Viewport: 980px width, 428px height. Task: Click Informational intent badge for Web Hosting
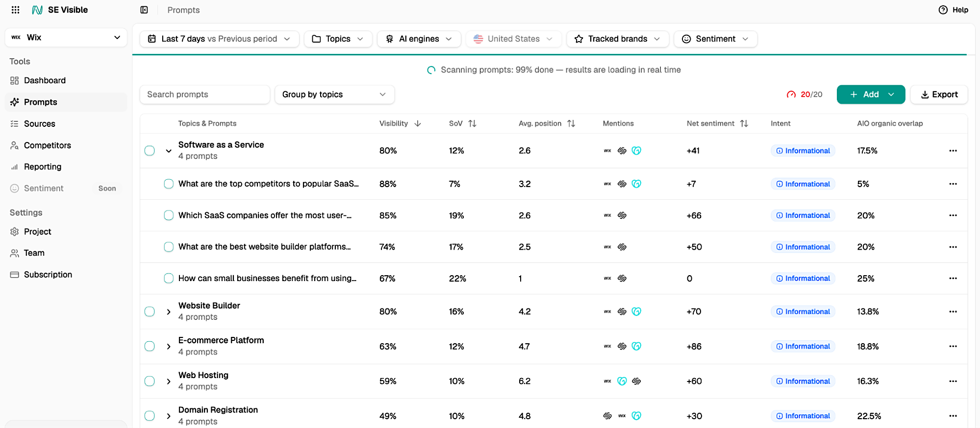(x=803, y=381)
